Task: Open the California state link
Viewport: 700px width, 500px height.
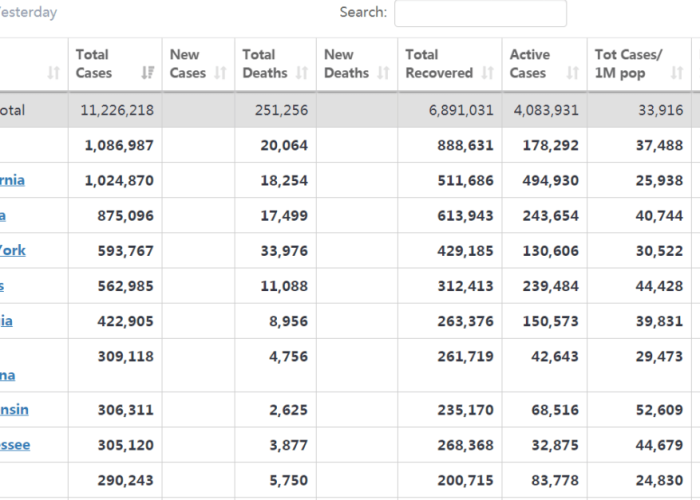Action: (x=12, y=180)
